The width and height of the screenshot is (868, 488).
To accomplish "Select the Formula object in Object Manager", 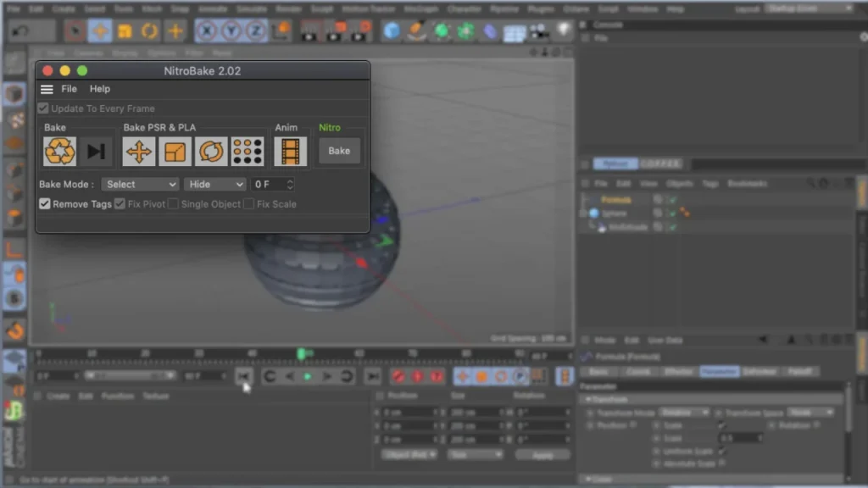I will [615, 200].
